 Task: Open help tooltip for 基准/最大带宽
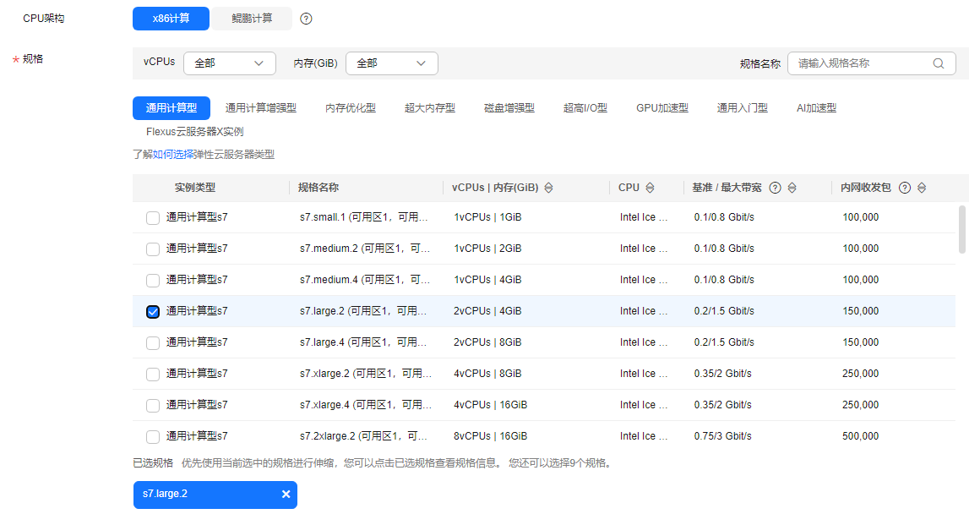tap(775, 188)
